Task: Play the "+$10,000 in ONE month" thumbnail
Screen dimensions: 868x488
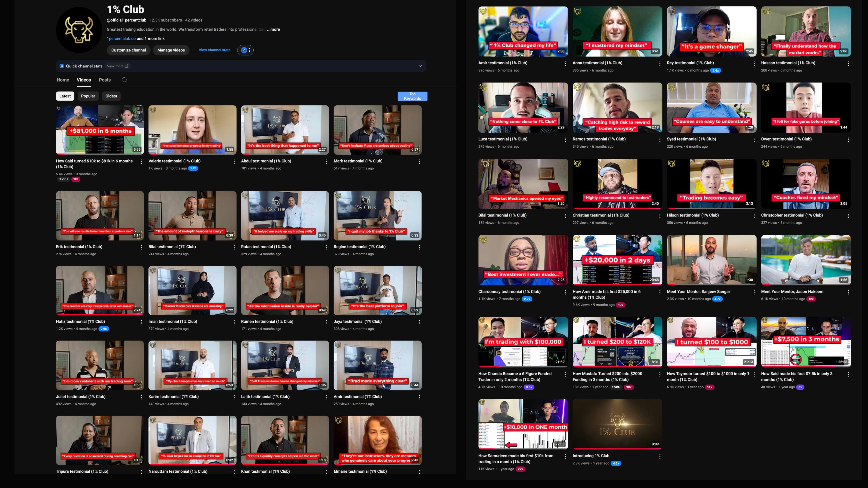Action: click(523, 424)
